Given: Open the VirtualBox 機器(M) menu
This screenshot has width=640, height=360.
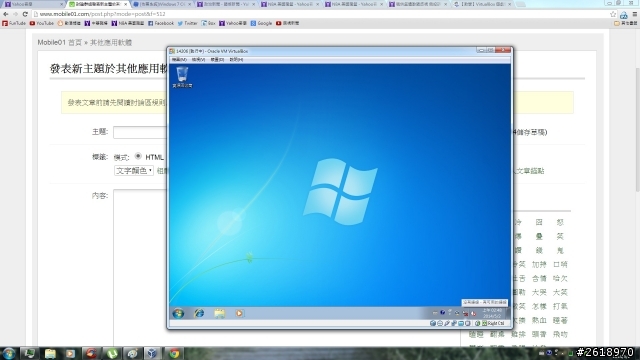Looking at the screenshot, I should (x=179, y=60).
